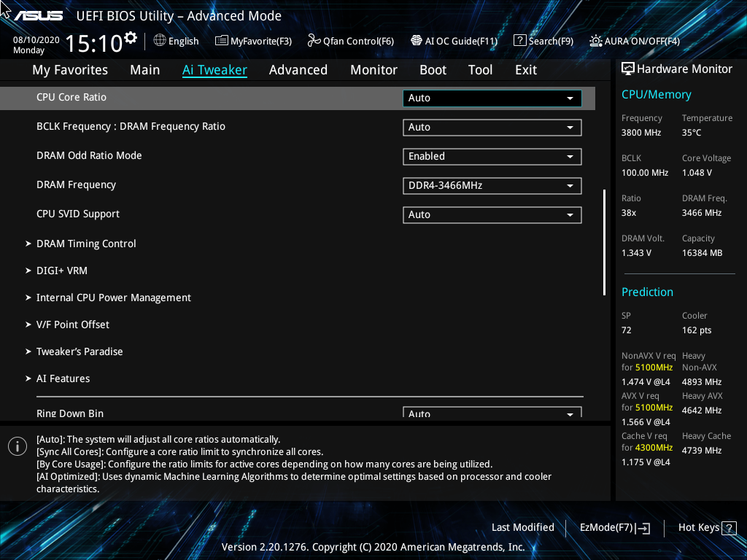The image size is (747, 560).
Task: Open the Exit tab
Action: 526,70
